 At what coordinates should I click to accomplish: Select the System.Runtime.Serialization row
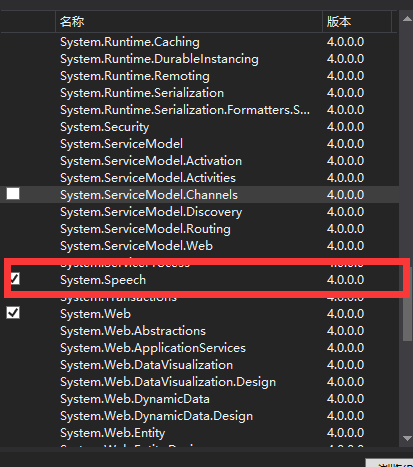coord(199,93)
